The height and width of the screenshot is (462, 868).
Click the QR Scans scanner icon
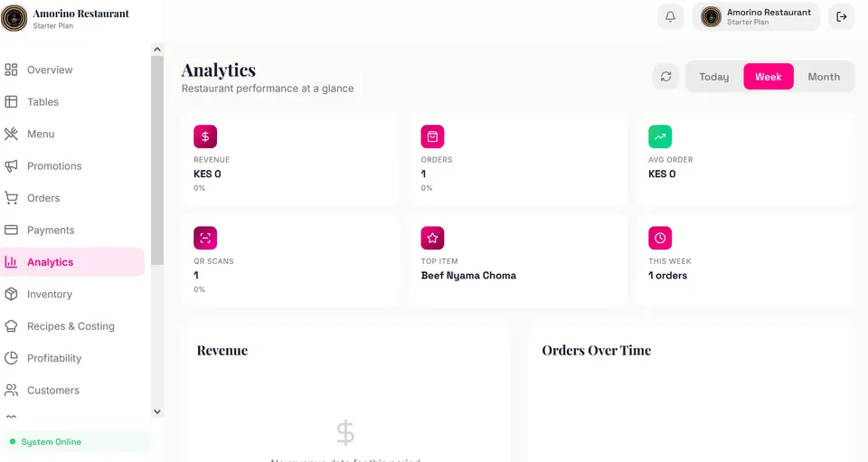click(205, 238)
